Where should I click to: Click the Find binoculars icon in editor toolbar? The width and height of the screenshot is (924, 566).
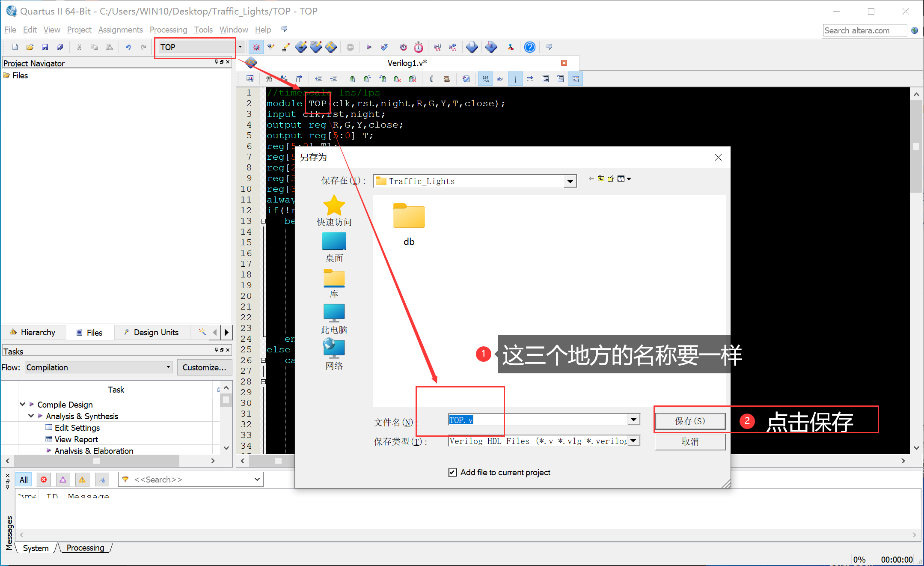pyautogui.click(x=269, y=78)
